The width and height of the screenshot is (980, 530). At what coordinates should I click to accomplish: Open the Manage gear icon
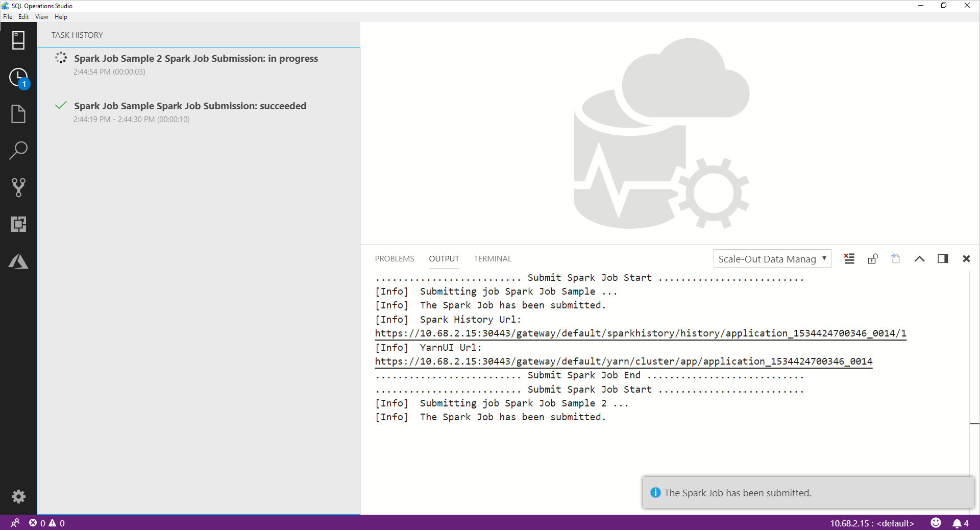[18, 496]
